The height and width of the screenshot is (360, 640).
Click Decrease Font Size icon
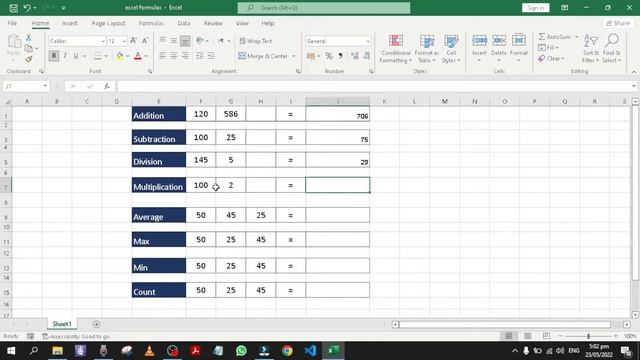(x=145, y=41)
